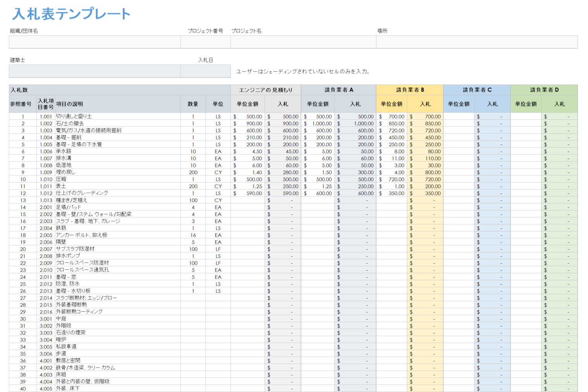
Task: Click the 入札項目番号 column header
Action: (46, 104)
